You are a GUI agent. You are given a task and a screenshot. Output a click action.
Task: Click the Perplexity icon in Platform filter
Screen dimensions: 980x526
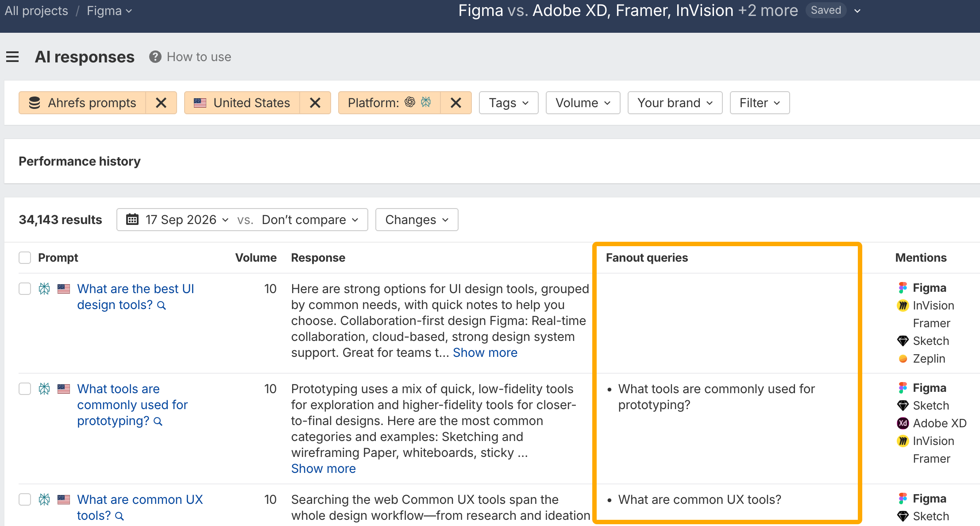pos(426,102)
